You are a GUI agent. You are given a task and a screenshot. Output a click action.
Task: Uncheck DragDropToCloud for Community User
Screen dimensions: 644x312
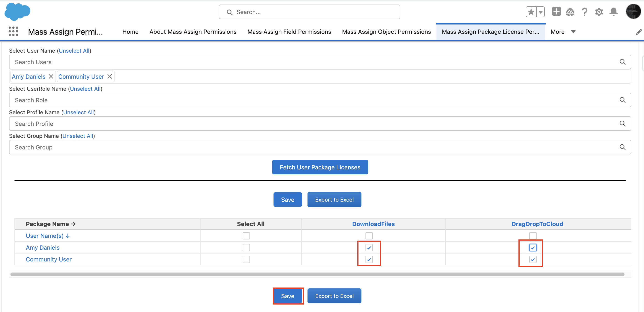533,259
